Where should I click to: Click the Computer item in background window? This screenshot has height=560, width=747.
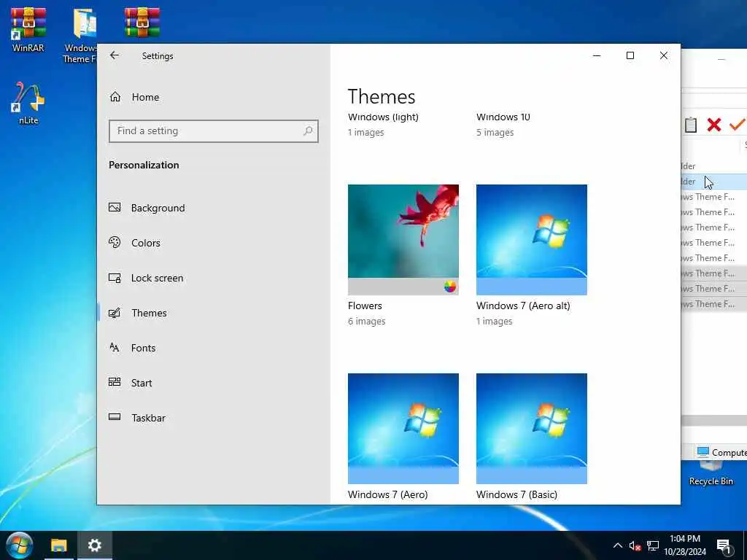point(721,452)
